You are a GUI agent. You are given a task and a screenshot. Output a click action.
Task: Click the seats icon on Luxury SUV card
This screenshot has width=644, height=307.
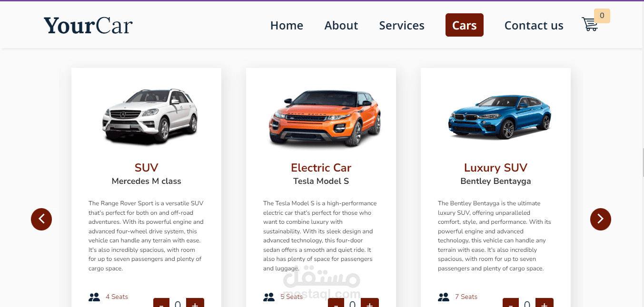coord(444,297)
